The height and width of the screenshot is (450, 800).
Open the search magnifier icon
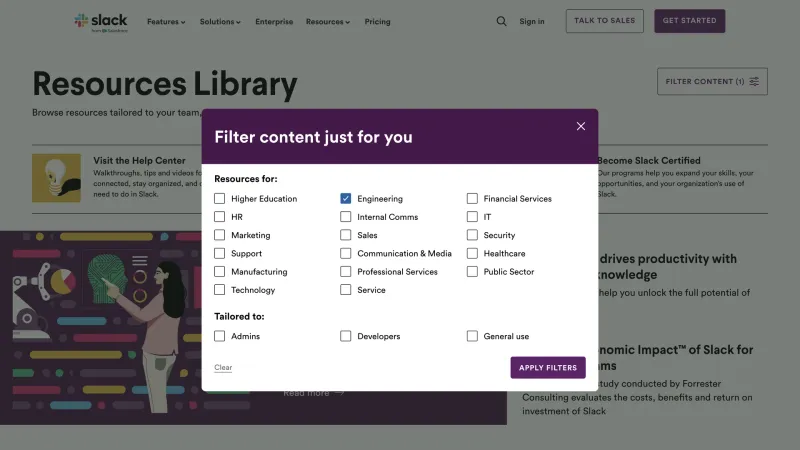[x=502, y=21]
